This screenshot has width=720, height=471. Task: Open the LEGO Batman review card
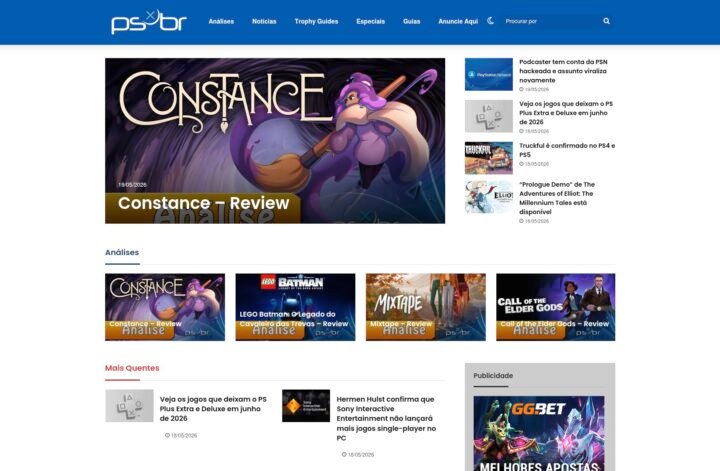coord(295,307)
